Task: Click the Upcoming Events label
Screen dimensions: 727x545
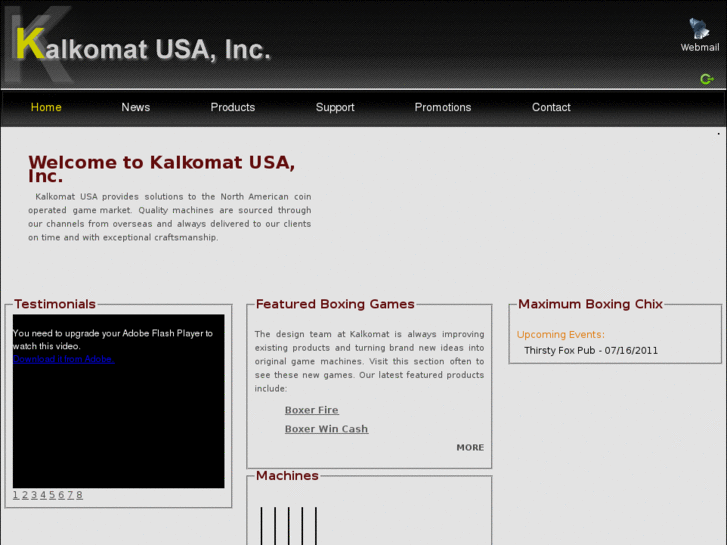Action: pyautogui.click(x=561, y=334)
